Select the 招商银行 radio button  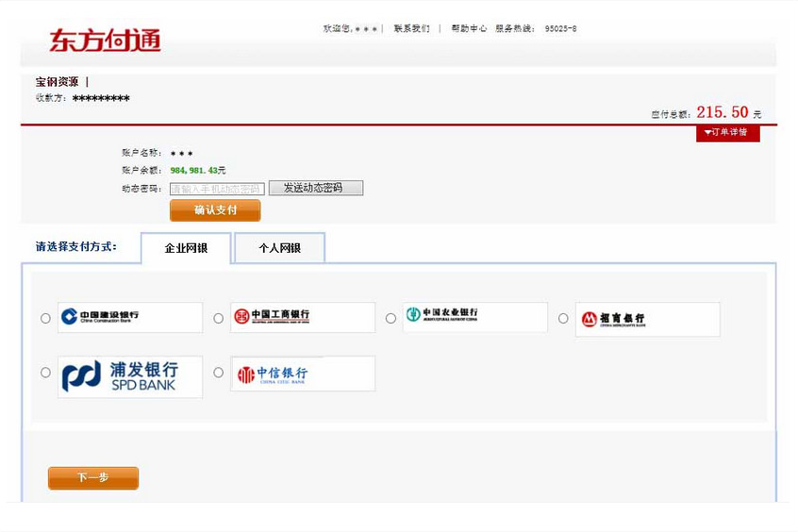coord(563,318)
